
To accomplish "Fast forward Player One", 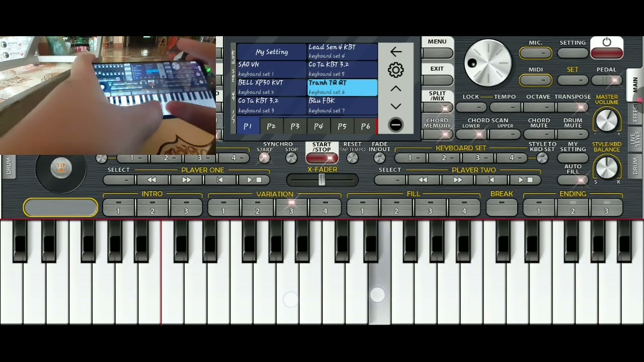I will [186, 179].
